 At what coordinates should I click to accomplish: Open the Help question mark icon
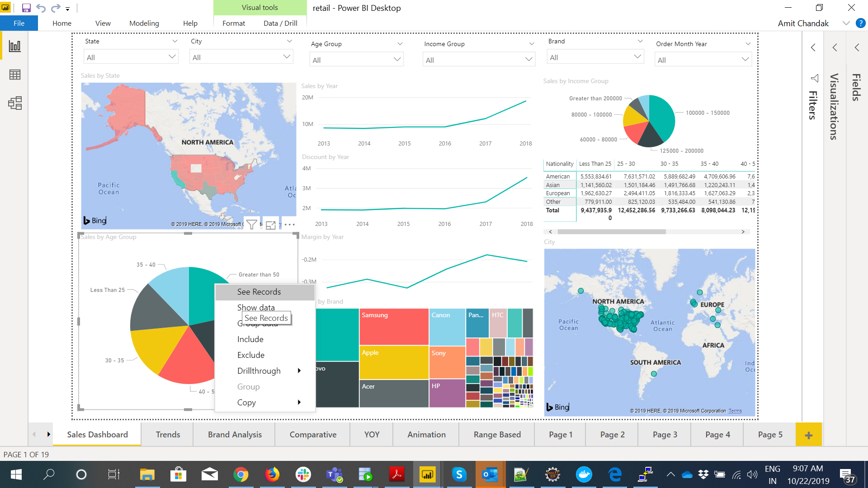point(860,23)
